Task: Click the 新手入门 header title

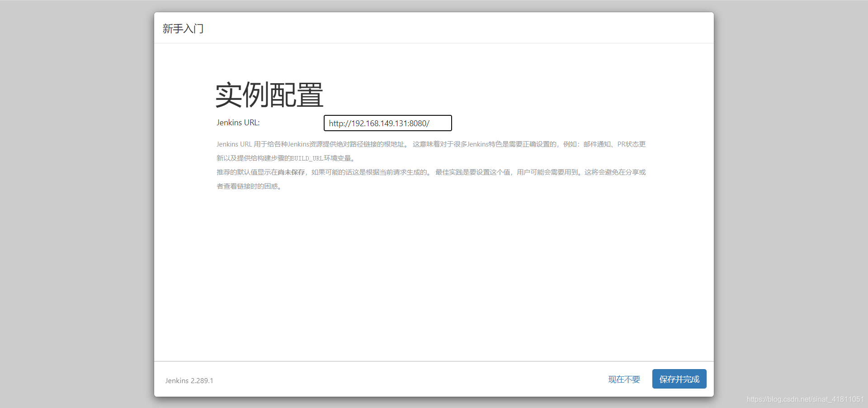Action: click(x=183, y=28)
